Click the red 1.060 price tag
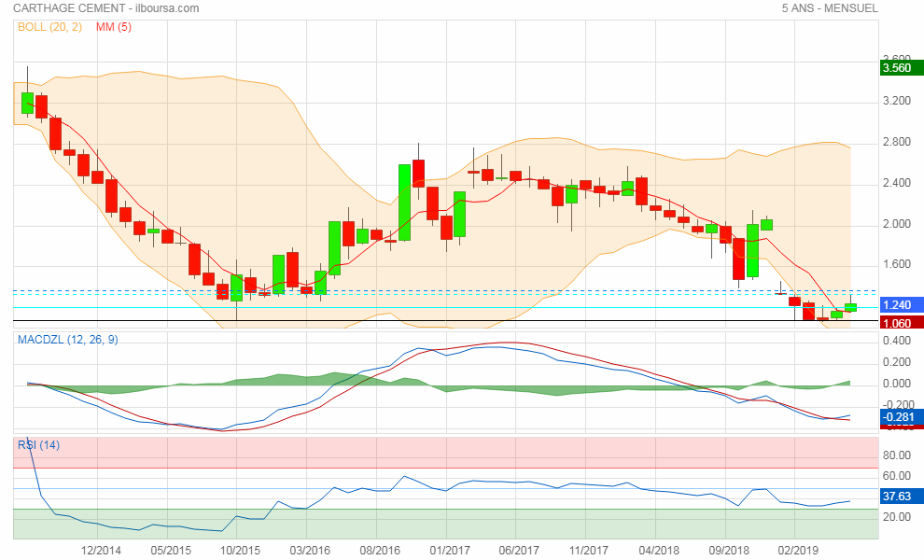Viewport: 924px width, 560px height. pyautogui.click(x=902, y=323)
